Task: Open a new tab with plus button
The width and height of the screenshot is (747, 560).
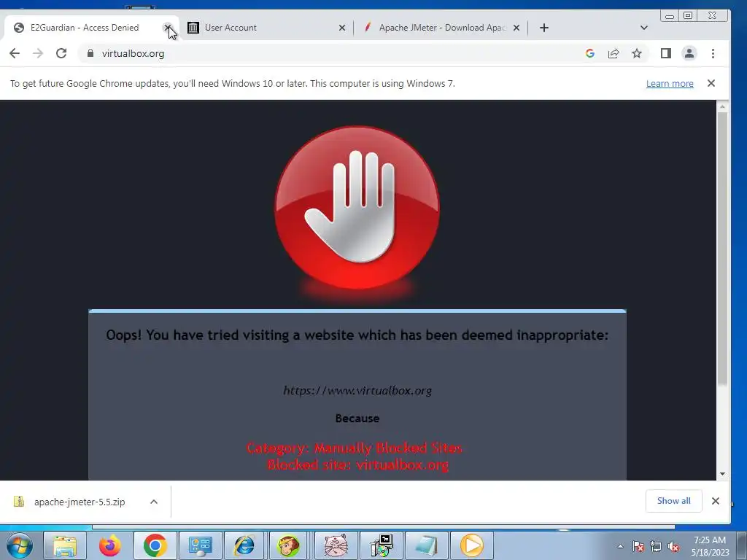Action: pyautogui.click(x=544, y=28)
